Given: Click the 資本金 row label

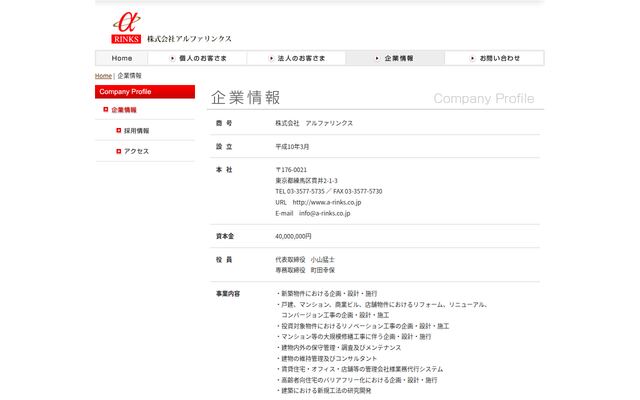Looking at the screenshot, I should tap(225, 236).
